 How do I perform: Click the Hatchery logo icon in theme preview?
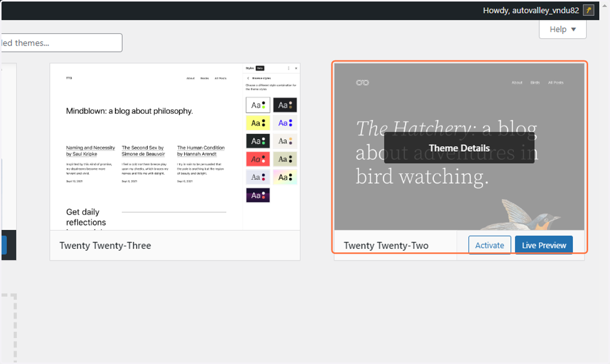pos(362,82)
